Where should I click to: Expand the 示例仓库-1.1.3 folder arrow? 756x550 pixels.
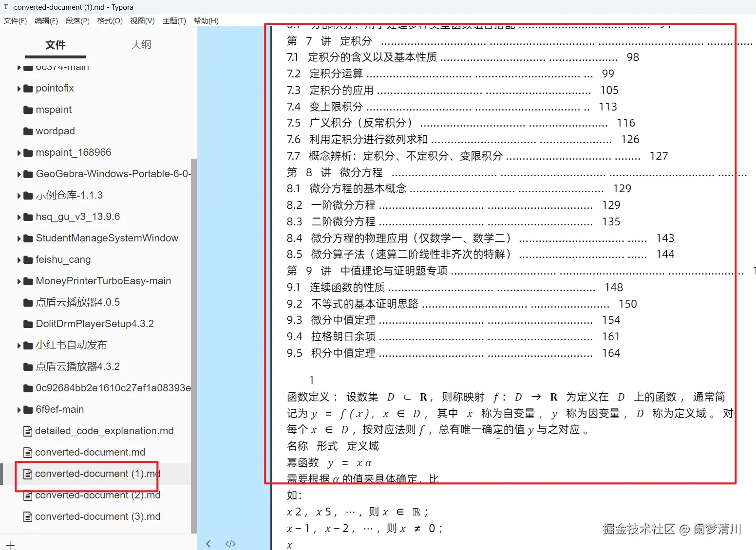point(19,196)
